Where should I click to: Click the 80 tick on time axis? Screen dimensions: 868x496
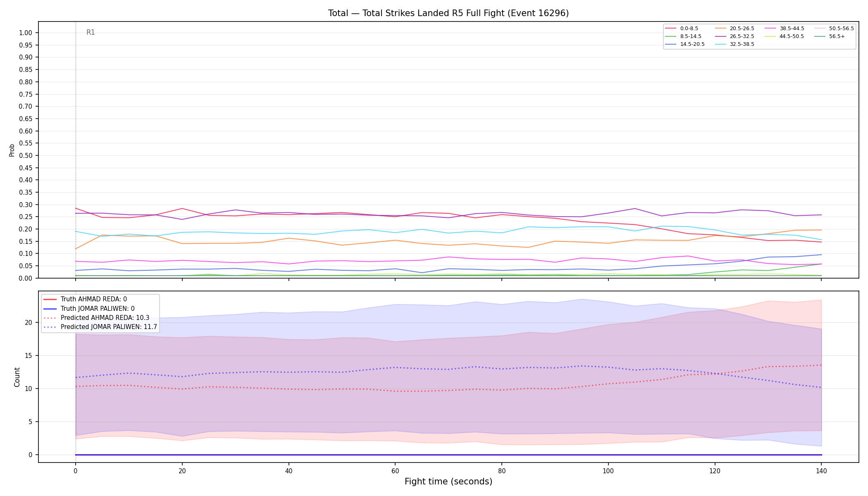[501, 471]
